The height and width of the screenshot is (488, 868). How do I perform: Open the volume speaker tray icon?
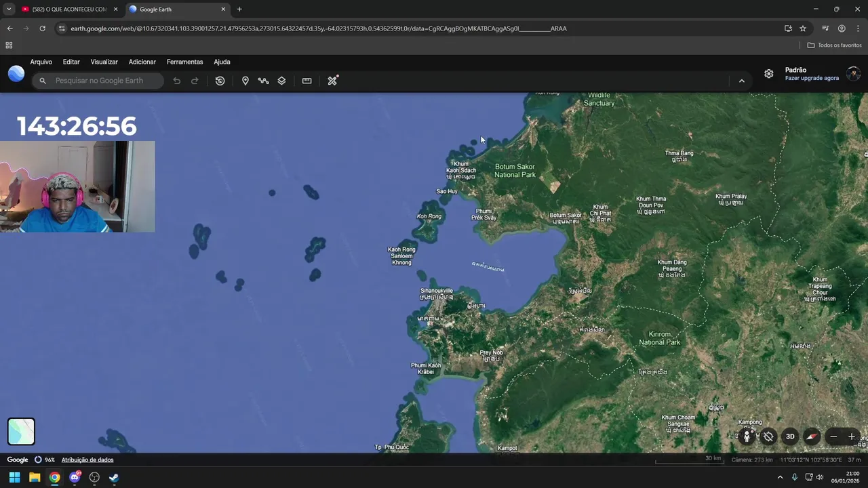[820, 477]
